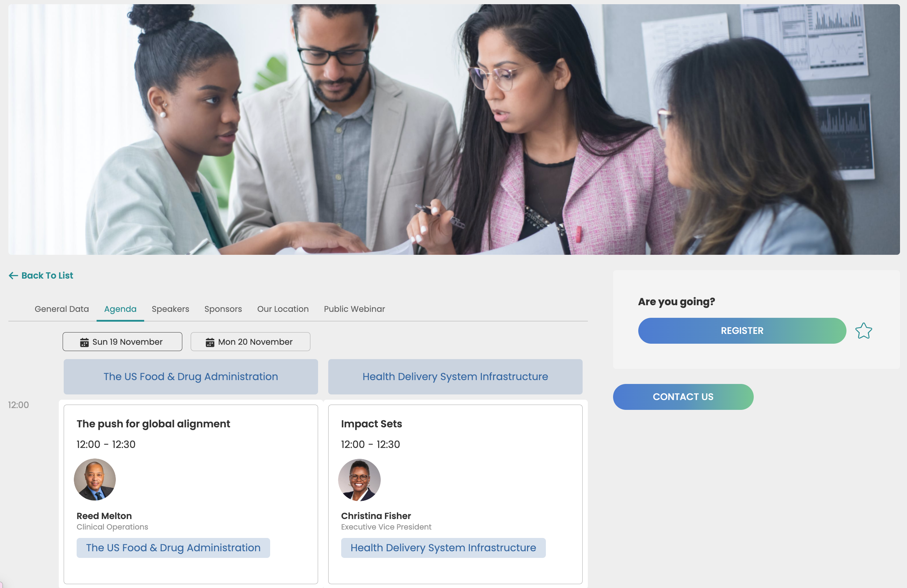Switch to the Speakers tab
The image size is (907, 588).
coord(170,309)
